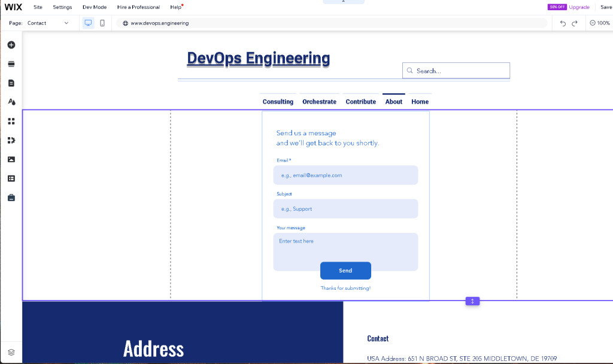Switch to mobile view icon

click(x=102, y=23)
